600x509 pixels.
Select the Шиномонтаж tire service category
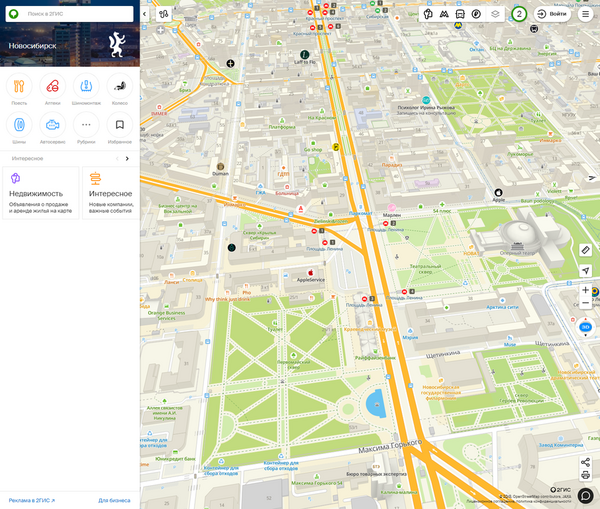(86, 87)
